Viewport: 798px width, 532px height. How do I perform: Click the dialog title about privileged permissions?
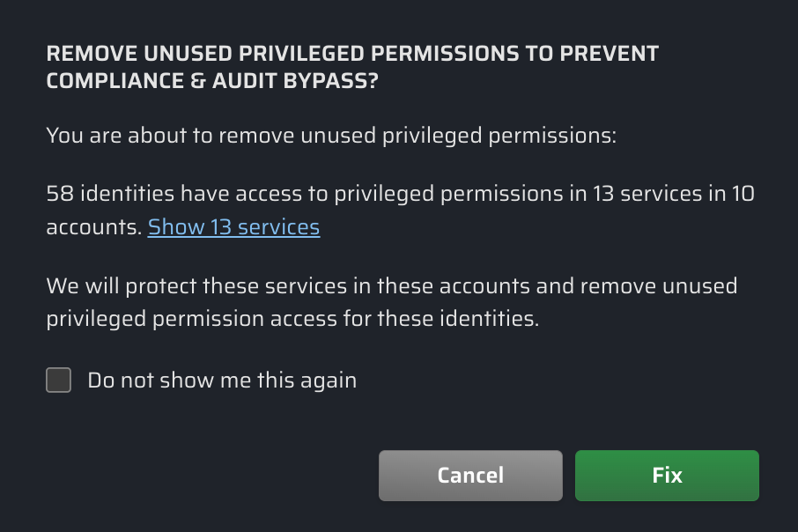(352, 54)
